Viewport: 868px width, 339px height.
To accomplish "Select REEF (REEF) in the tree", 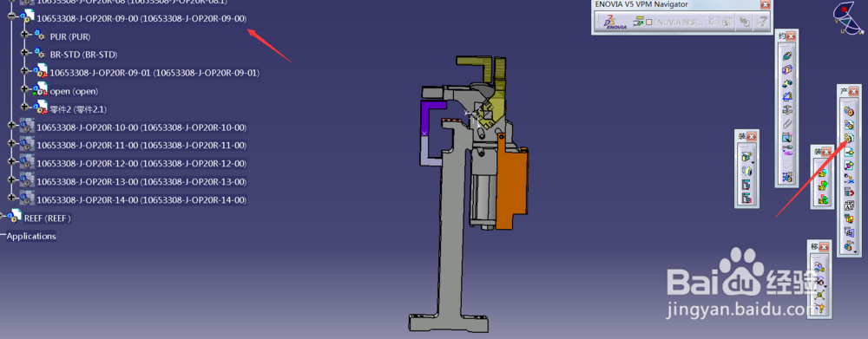I will [48, 218].
